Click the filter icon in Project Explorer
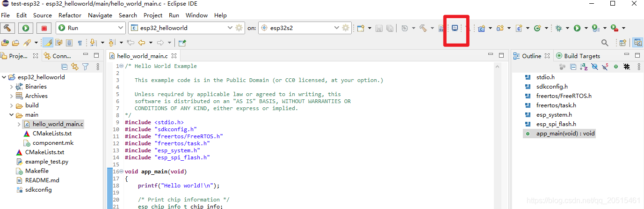 click(85, 67)
